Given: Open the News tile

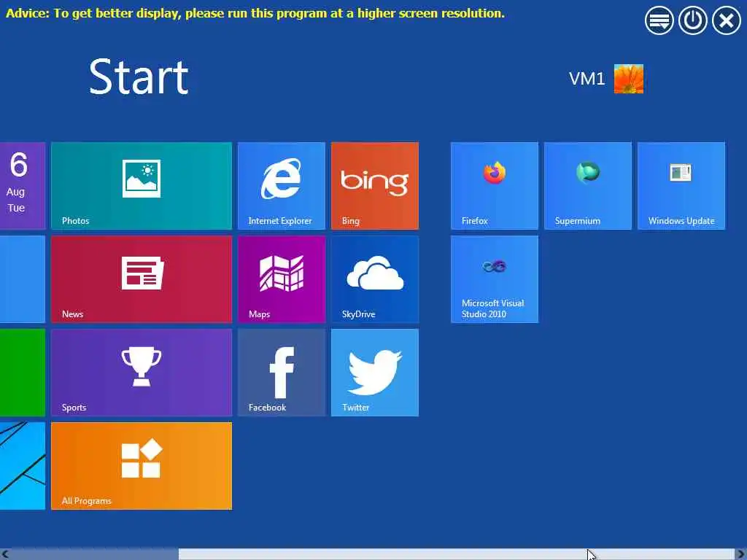Looking at the screenshot, I should 142,279.
